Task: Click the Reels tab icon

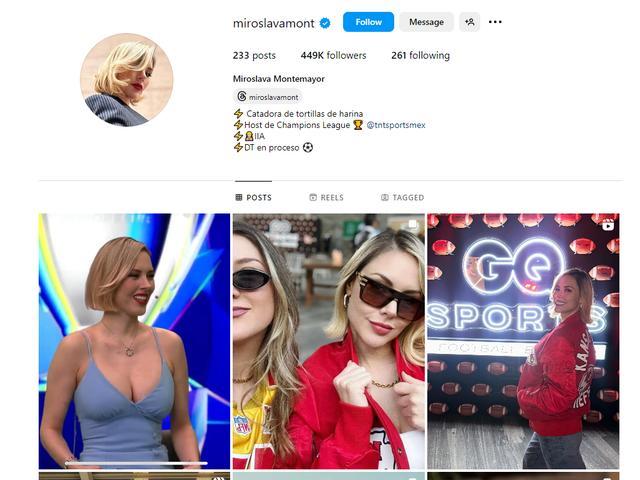Action: tap(313, 198)
